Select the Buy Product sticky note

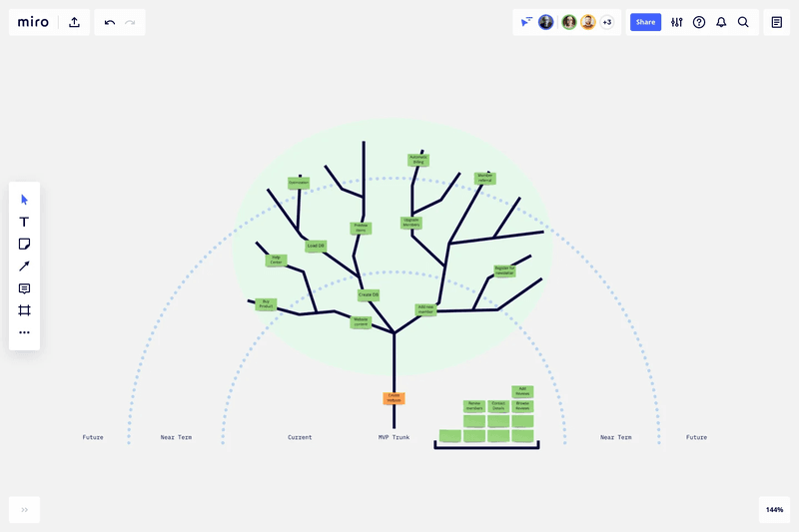266,304
